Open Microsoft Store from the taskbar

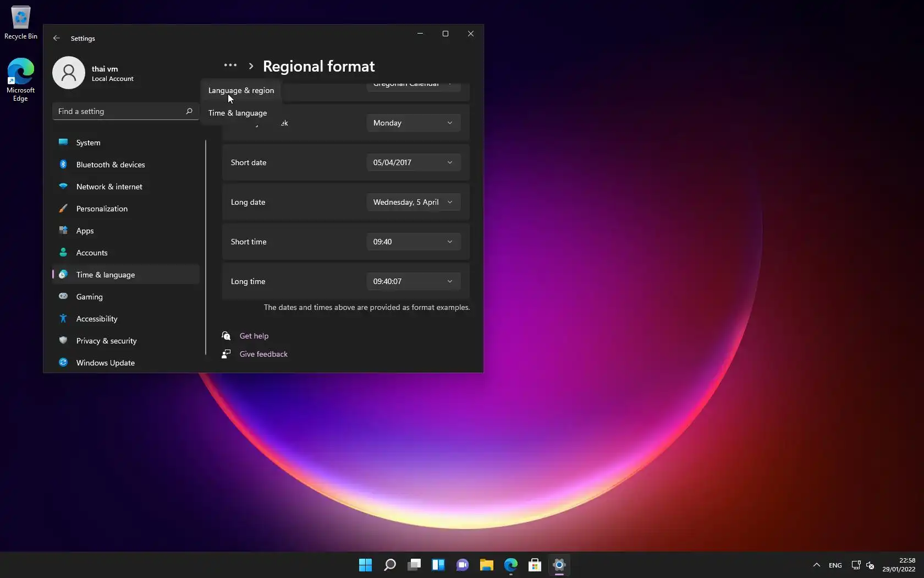pyautogui.click(x=535, y=565)
